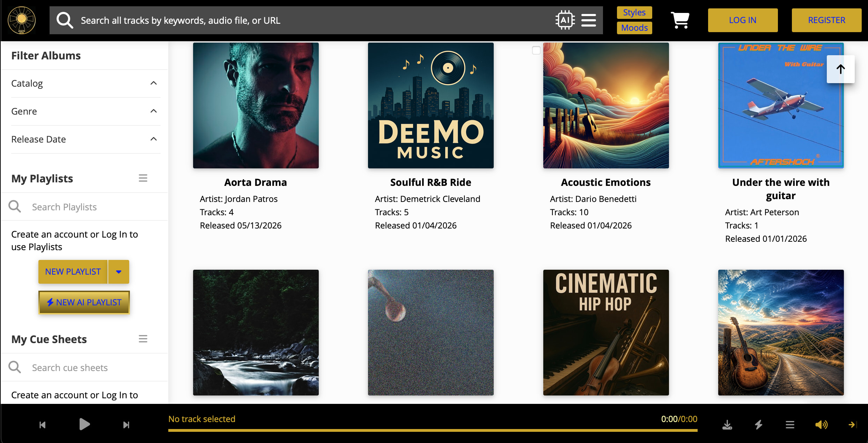Open the queue list icon in player bar
This screenshot has height=443, width=868.
(790, 425)
